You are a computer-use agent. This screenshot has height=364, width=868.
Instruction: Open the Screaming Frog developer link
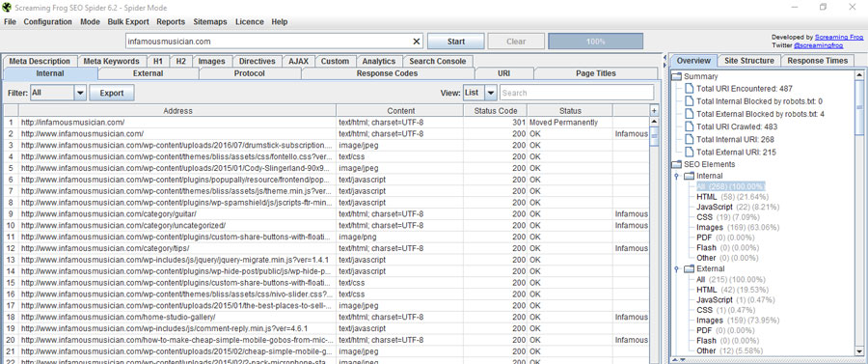tap(839, 37)
